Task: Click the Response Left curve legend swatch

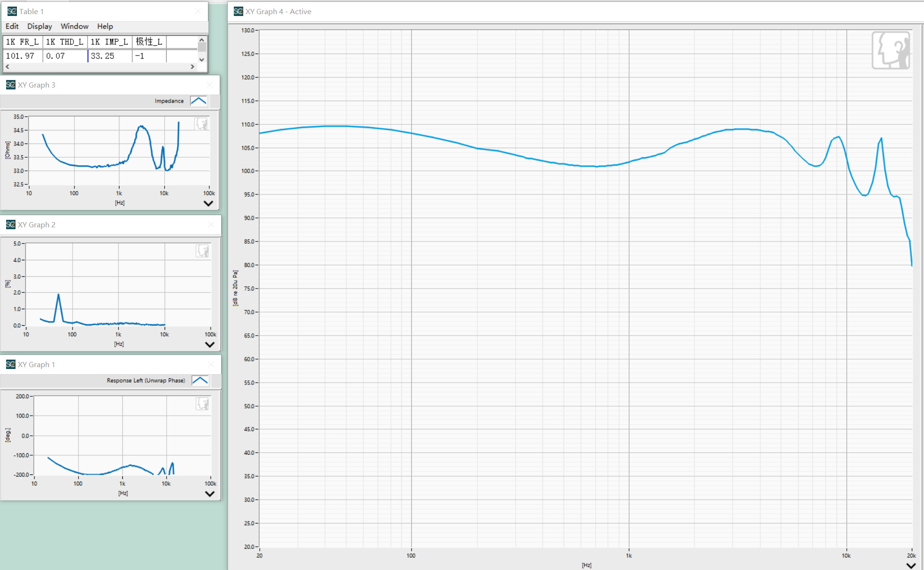Action: [x=200, y=380]
